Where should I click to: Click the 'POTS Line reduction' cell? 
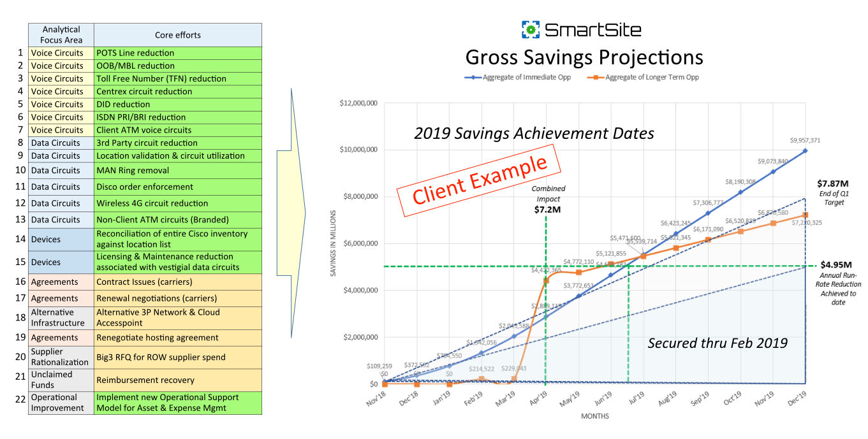tap(178, 53)
